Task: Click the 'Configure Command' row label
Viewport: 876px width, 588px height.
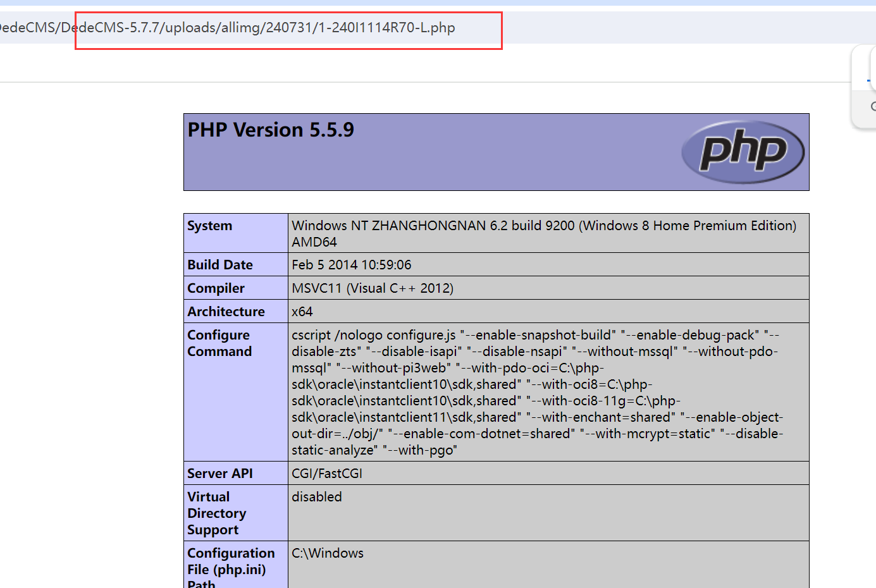Action: [219, 343]
